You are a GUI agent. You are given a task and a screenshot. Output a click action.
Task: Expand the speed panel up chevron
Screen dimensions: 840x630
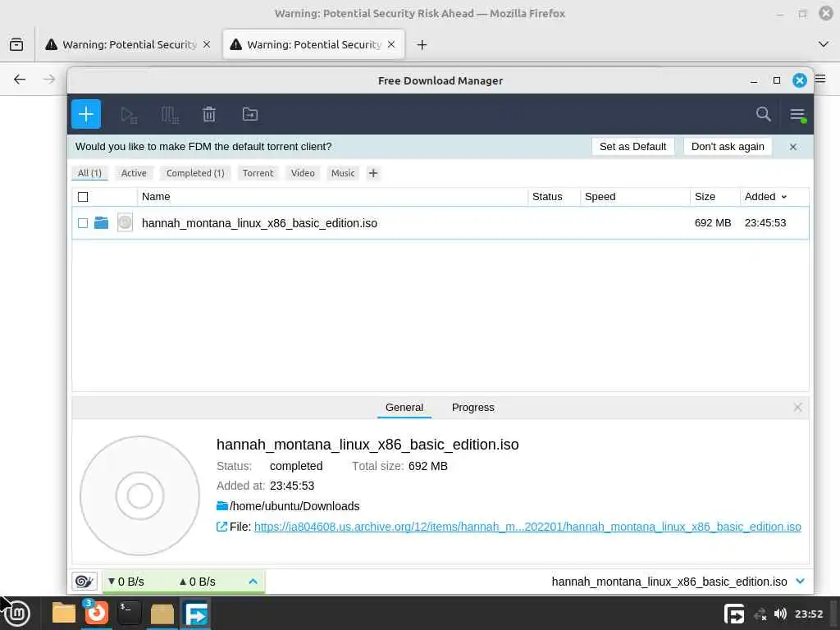pos(253,582)
